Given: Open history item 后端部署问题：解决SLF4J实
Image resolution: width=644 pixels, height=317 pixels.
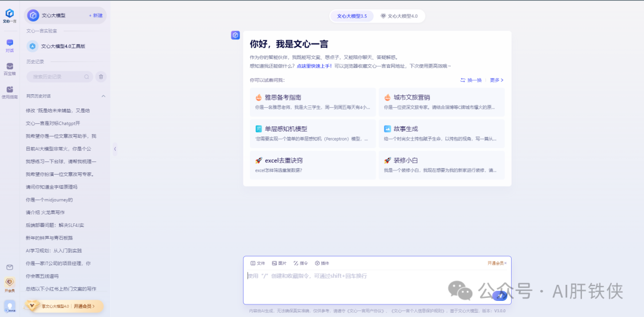Looking at the screenshot, I should (55, 225).
